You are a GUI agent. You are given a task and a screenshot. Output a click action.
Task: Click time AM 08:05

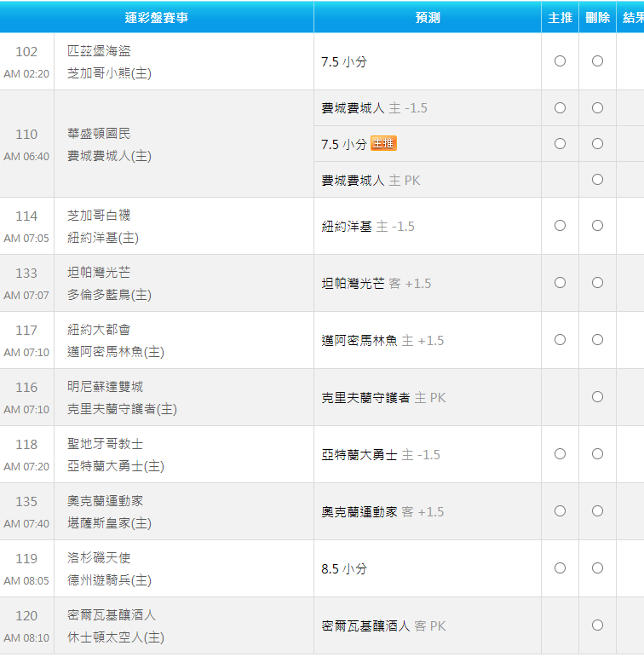[x=26, y=581]
